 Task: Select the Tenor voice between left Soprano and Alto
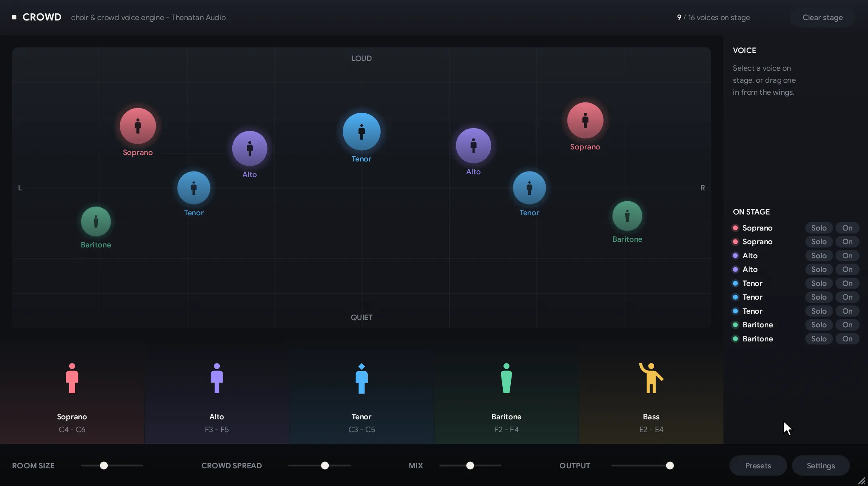click(x=194, y=188)
